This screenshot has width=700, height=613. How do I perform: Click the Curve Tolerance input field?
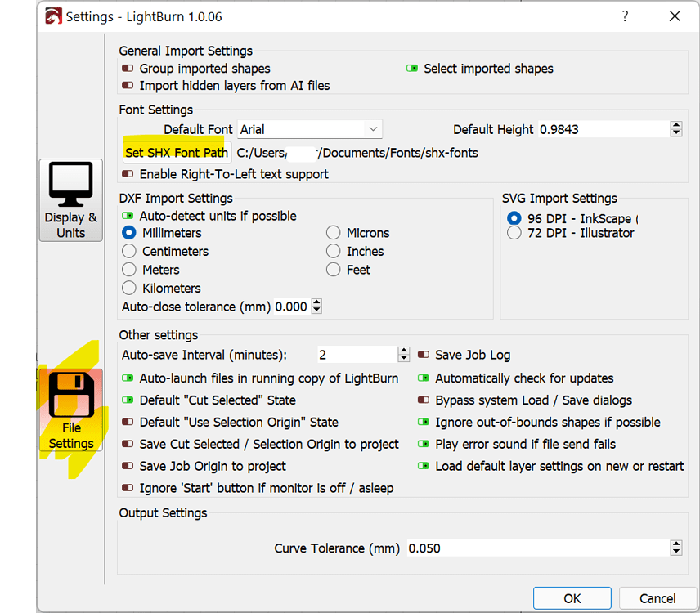tap(536, 548)
